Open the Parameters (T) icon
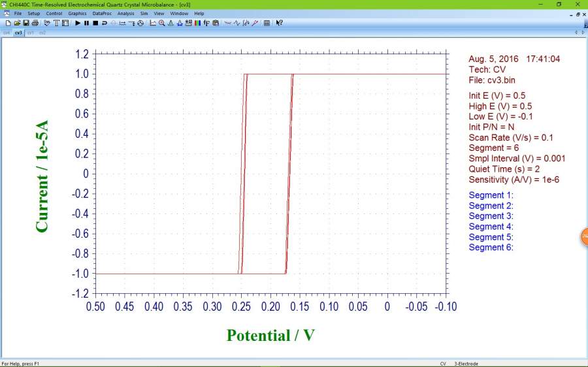 [56, 23]
